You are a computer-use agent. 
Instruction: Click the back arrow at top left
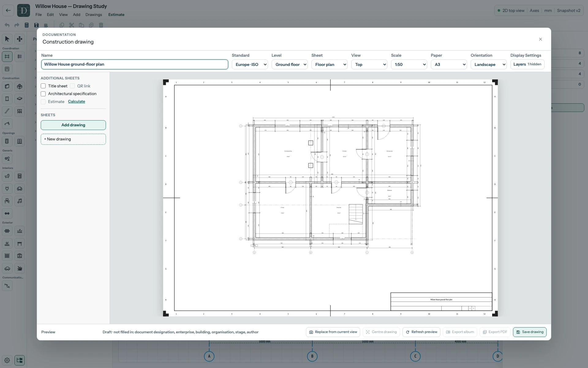[8, 10]
